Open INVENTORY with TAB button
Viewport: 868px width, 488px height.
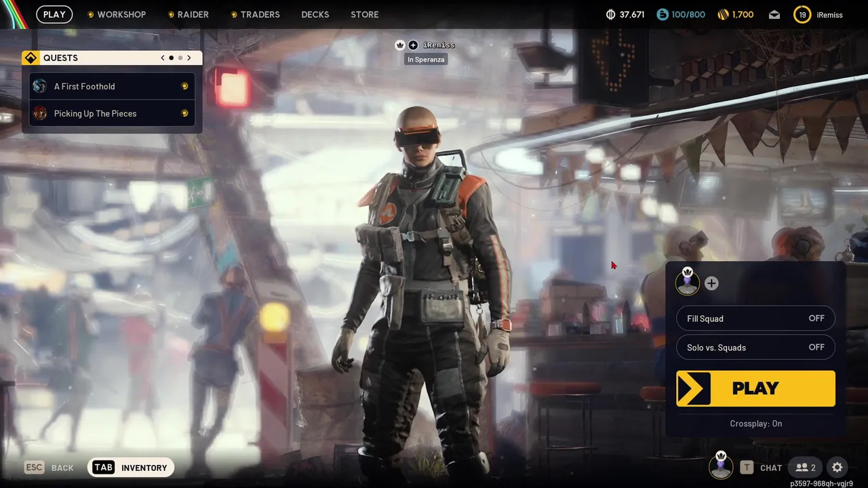click(x=131, y=468)
